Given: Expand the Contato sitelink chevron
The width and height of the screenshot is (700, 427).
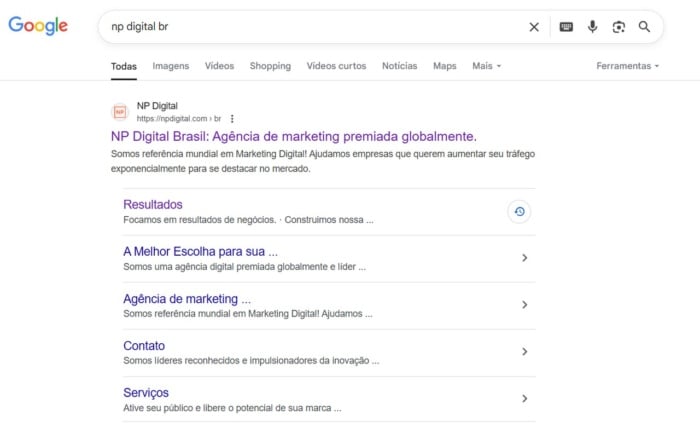Looking at the screenshot, I should click(x=525, y=352).
